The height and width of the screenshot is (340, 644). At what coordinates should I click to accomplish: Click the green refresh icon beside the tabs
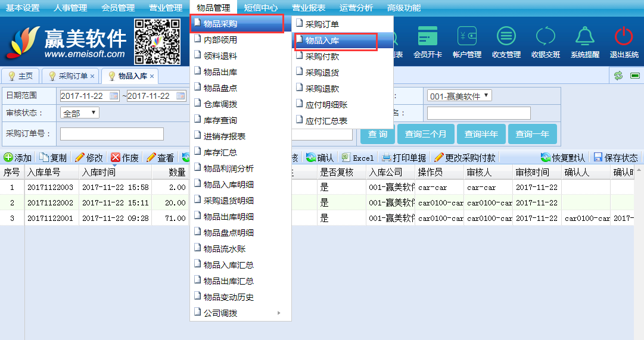[618, 76]
